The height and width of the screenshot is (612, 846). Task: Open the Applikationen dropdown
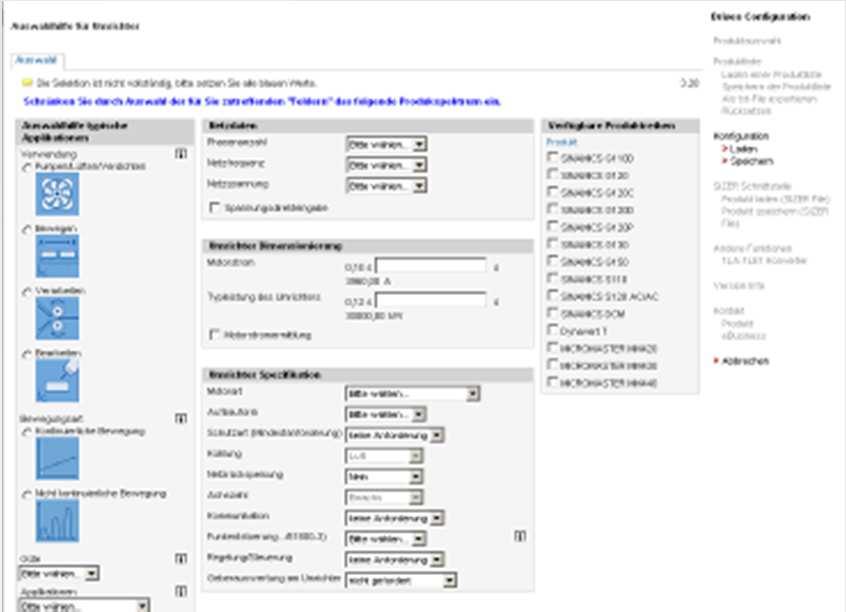[84, 606]
